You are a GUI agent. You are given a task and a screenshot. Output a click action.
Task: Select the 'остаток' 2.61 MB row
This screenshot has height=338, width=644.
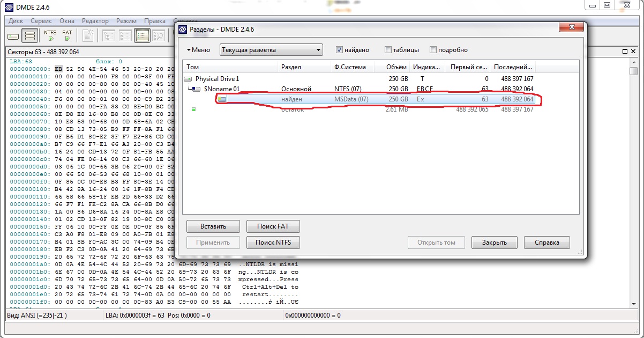(360, 109)
